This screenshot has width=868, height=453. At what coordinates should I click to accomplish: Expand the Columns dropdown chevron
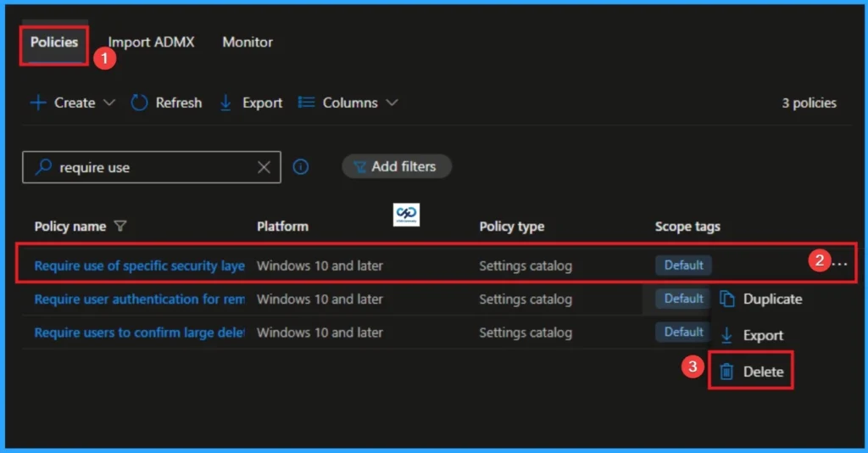click(392, 103)
